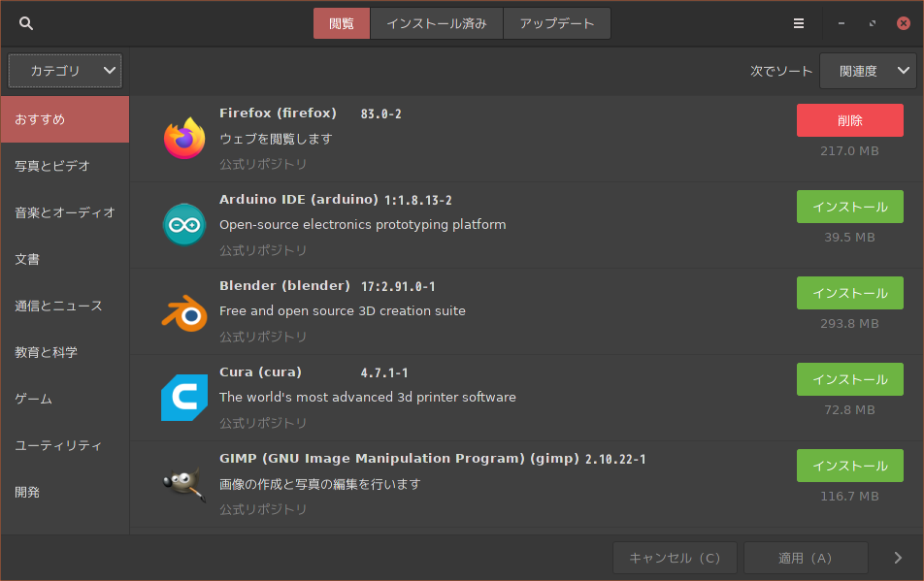
Task: Click the ウェブを閲覧します description
Action: (276, 139)
